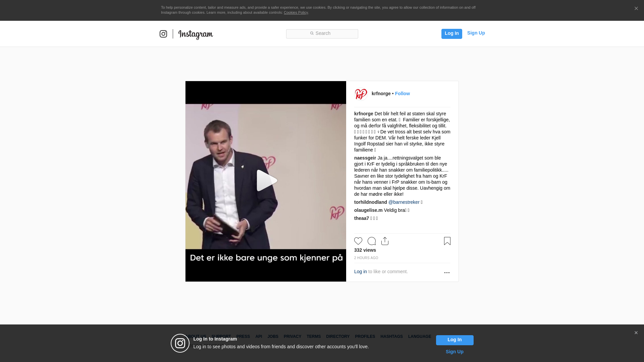Click the Instagram wordmark logo
This screenshot has height=362, width=644.
pyautogui.click(x=196, y=35)
